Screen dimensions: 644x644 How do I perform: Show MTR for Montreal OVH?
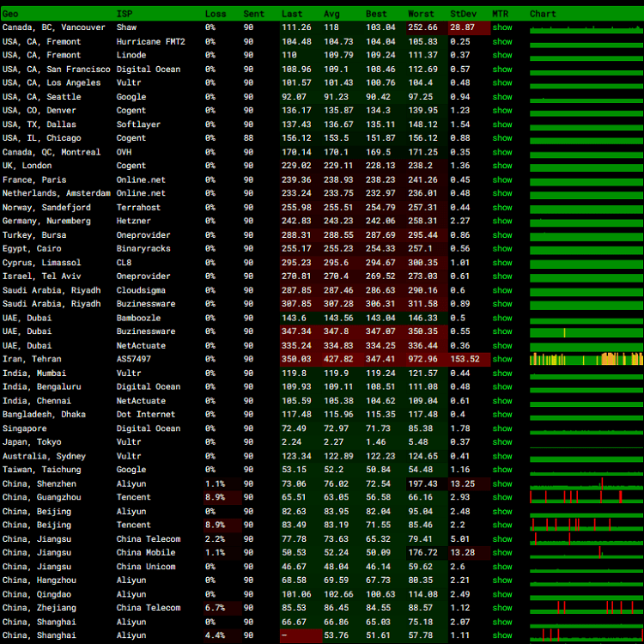(x=502, y=152)
